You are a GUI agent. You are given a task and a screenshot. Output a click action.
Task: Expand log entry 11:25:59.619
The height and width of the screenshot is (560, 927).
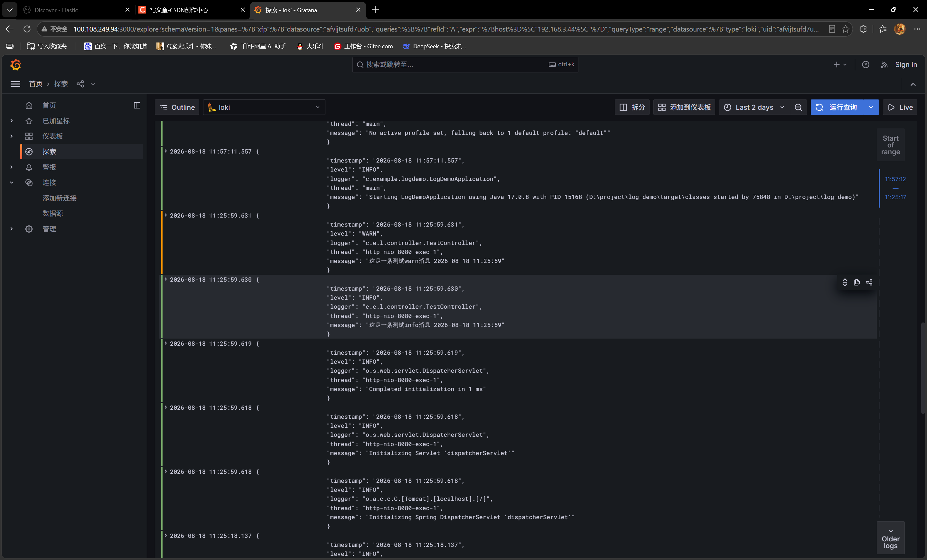pyautogui.click(x=165, y=343)
